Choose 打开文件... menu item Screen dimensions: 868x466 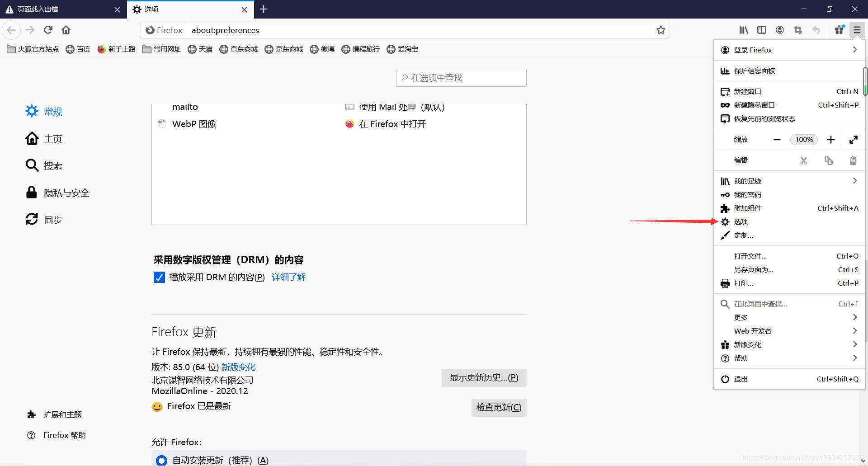pyautogui.click(x=789, y=256)
